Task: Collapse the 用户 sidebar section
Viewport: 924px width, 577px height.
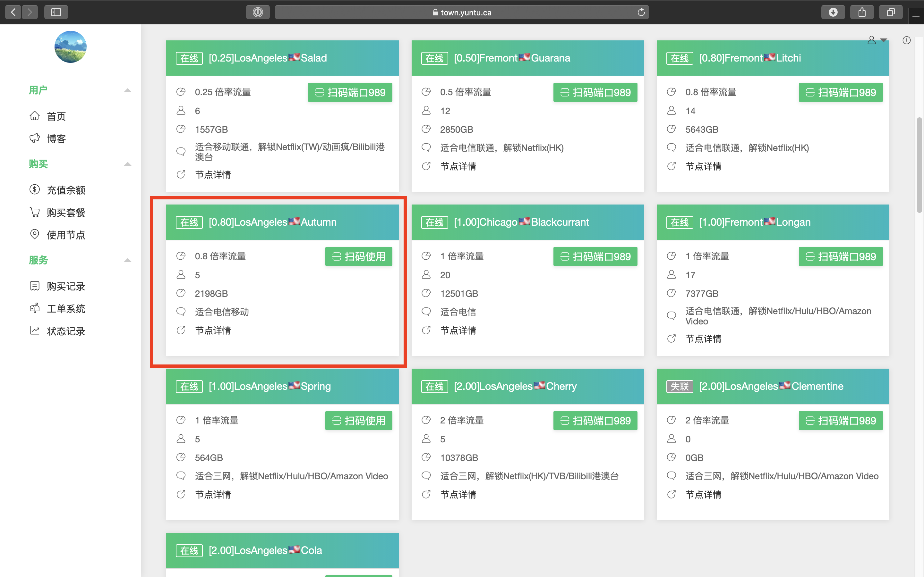Action: 127,90
